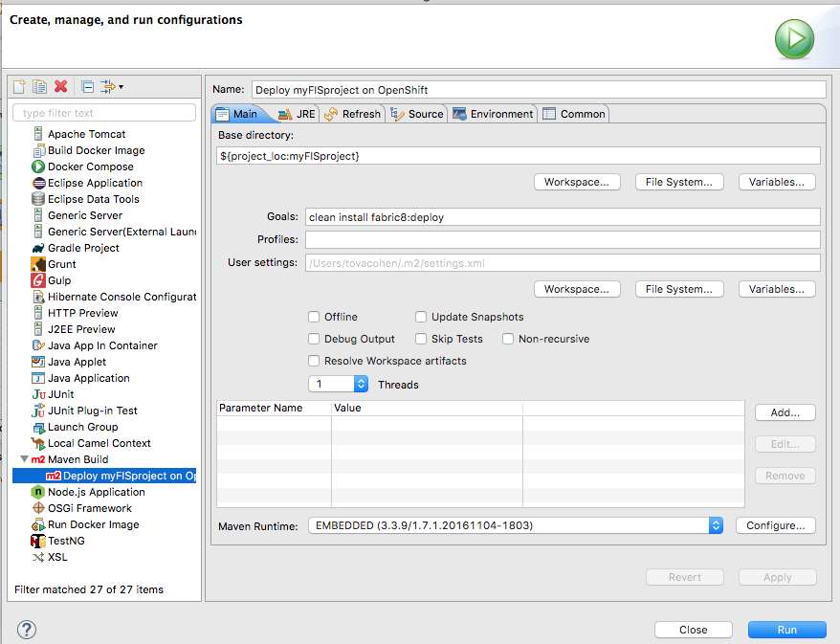Open the filter dropdown arrow in toolbar
Screen dimensions: 840x644
click(121, 87)
